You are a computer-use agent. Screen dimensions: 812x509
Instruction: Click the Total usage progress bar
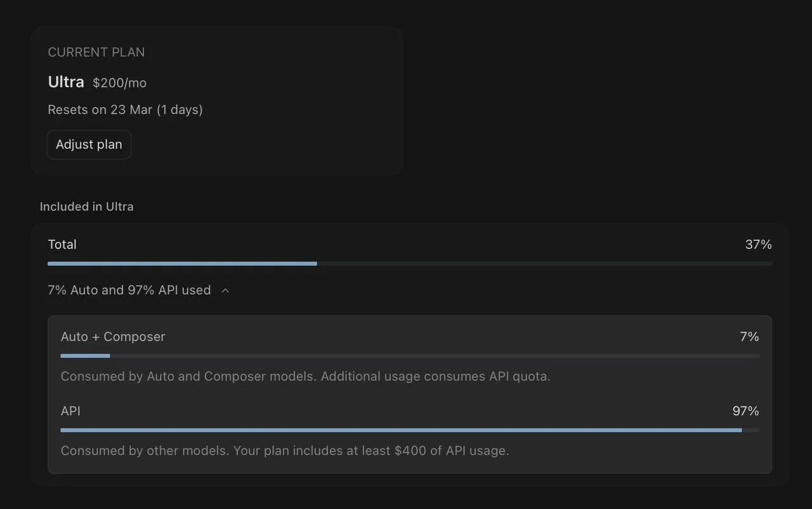(x=409, y=264)
